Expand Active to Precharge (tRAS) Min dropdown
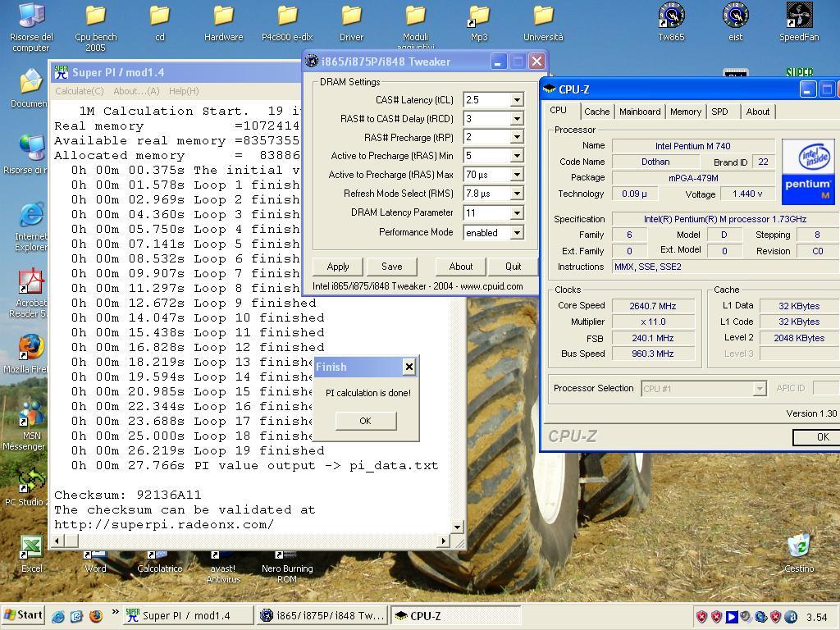 coord(517,156)
